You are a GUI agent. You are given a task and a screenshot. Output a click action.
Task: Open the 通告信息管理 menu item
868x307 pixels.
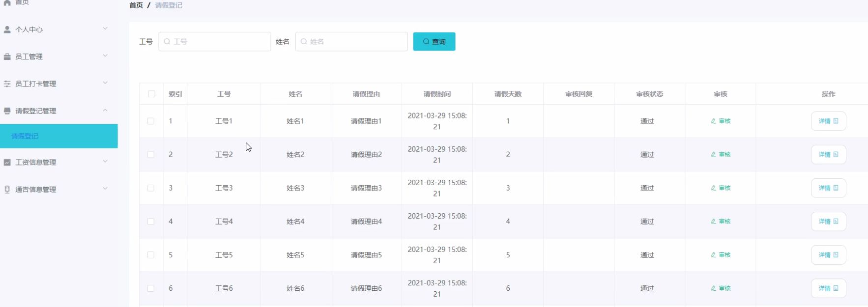point(59,190)
